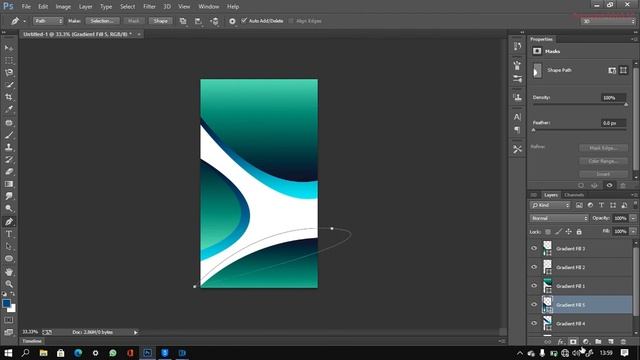Open status bar info arrow menu
The image size is (640, 360).
click(136, 332)
